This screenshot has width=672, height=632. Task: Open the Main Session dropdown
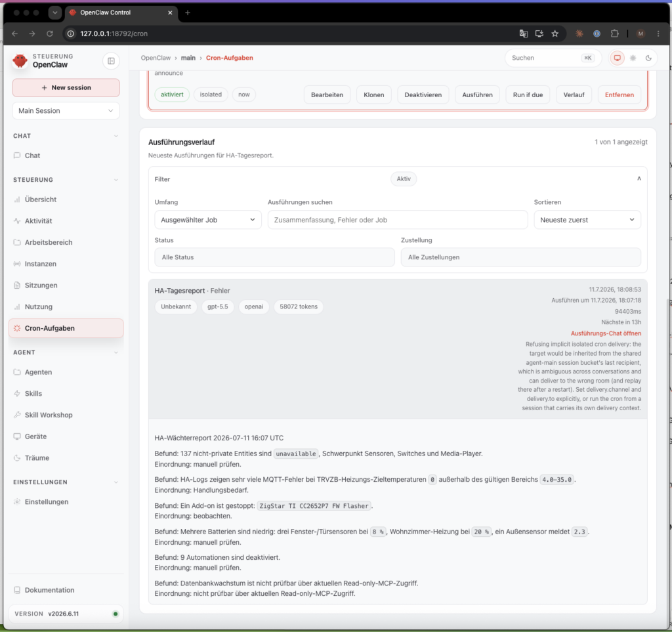tap(66, 110)
